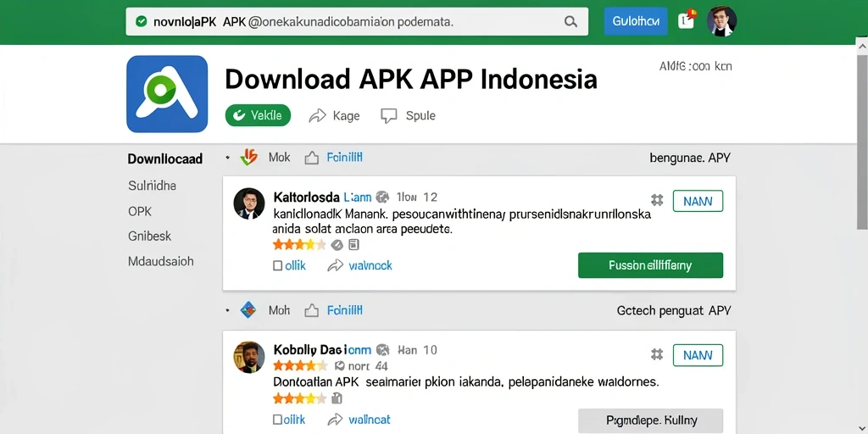Screen dimensions: 868x434
Task: Toggle the ollik checkbox in Kaltorlosda card
Action: click(278, 266)
